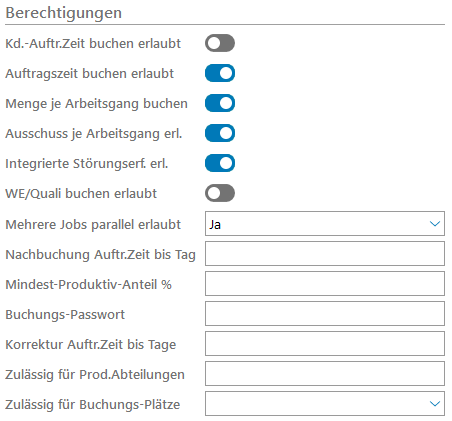Viewport: 452px width, 421px height.
Task: Toggle Ausschuss je Arbeitsgang erl. switch
Action: click(220, 133)
